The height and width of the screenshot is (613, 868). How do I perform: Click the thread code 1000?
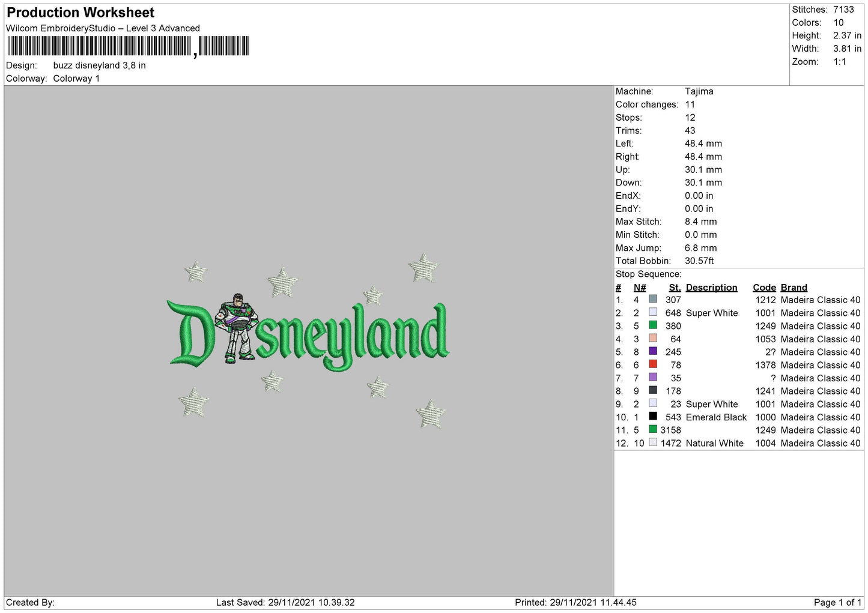click(x=766, y=417)
